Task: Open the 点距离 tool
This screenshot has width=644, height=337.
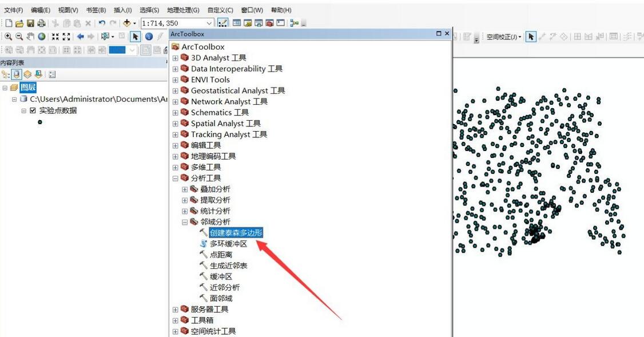Action: click(x=221, y=255)
